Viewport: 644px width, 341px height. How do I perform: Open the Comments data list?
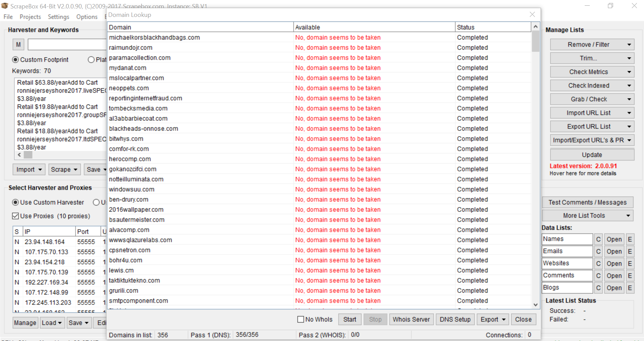click(x=614, y=276)
